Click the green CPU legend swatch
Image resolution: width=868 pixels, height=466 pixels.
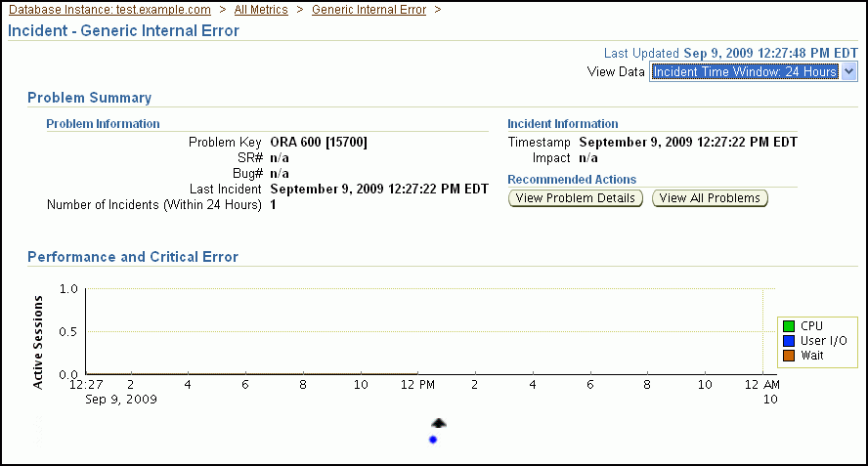tap(788, 325)
